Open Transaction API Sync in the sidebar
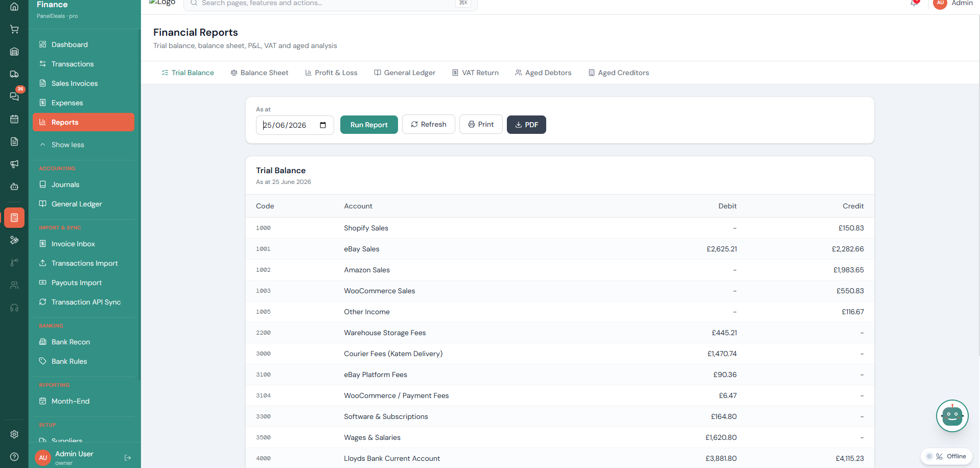This screenshot has height=468, width=980. coord(83,302)
